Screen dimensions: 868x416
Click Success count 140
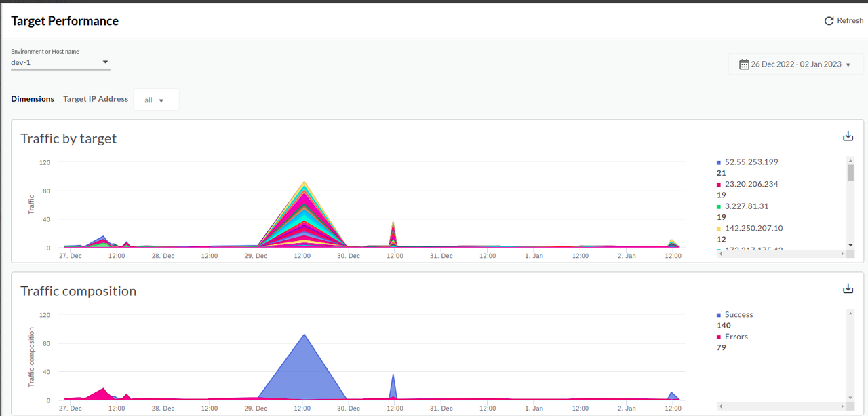[x=724, y=326]
